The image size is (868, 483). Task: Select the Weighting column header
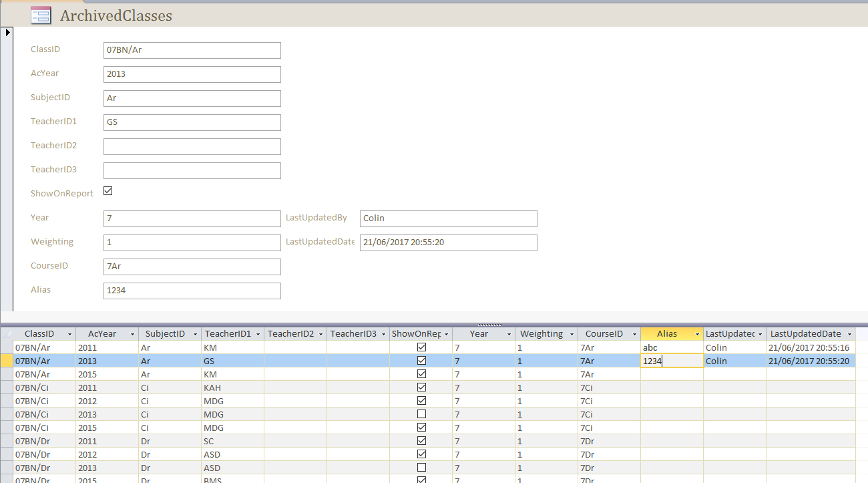pos(541,334)
